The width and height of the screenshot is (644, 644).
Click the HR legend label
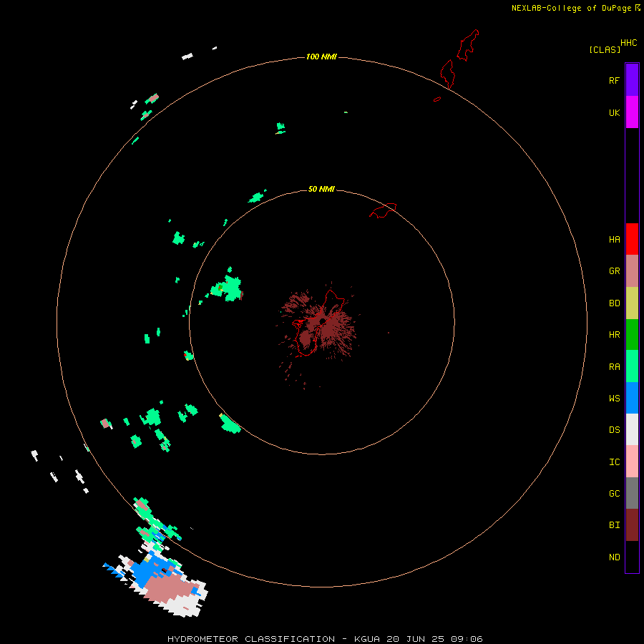614,335
